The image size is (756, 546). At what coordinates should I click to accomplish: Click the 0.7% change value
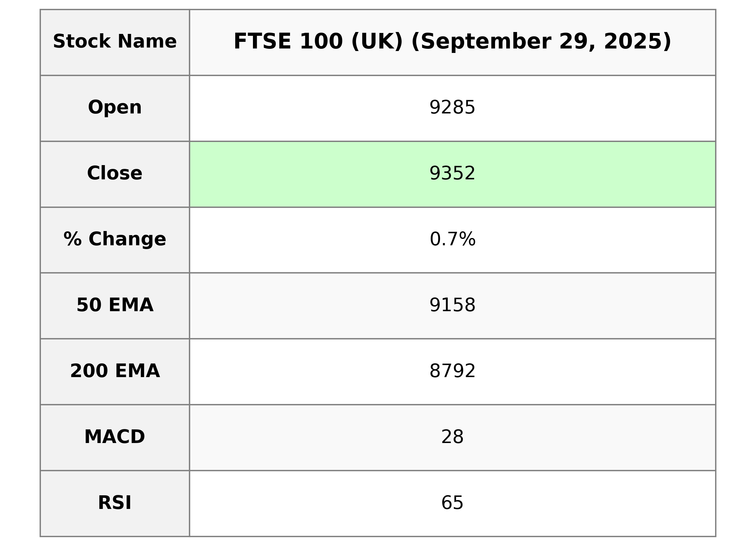[452, 239]
